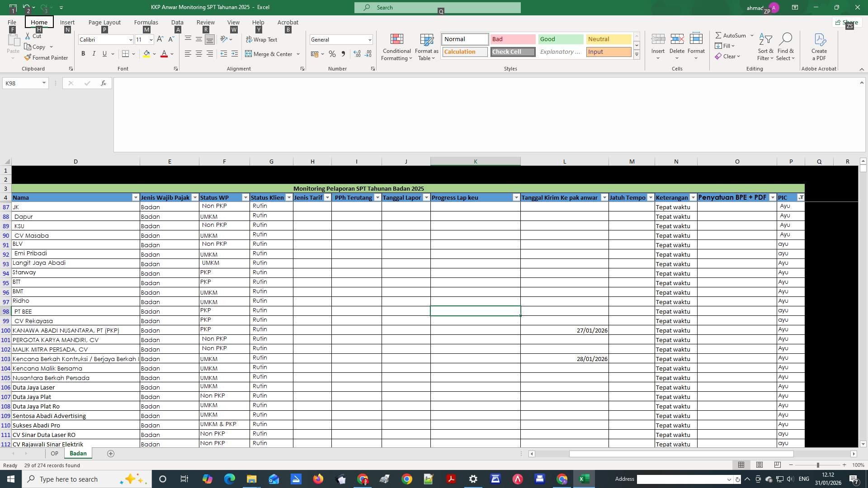Image resolution: width=868 pixels, height=488 pixels.
Task: Toggle underline formatting
Action: (x=104, y=53)
